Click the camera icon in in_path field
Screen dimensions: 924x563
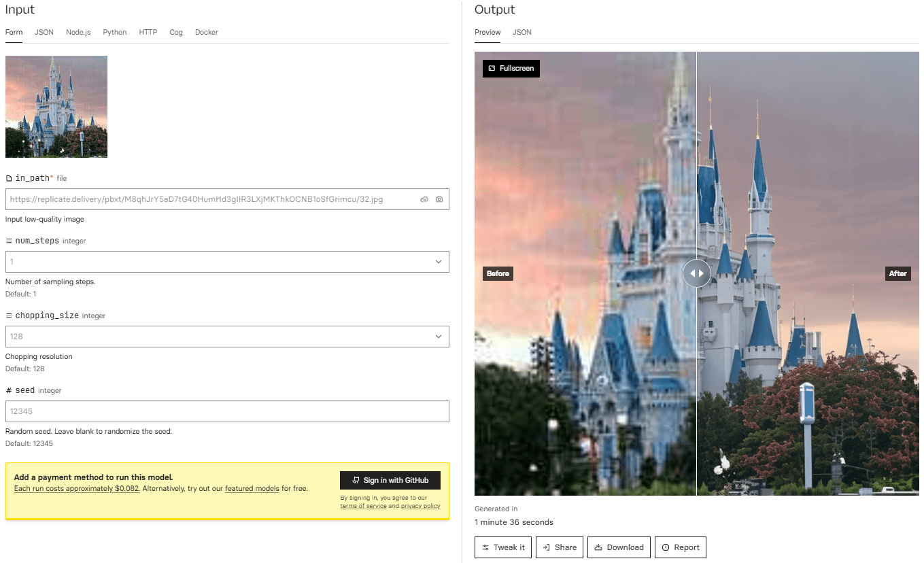coord(439,199)
